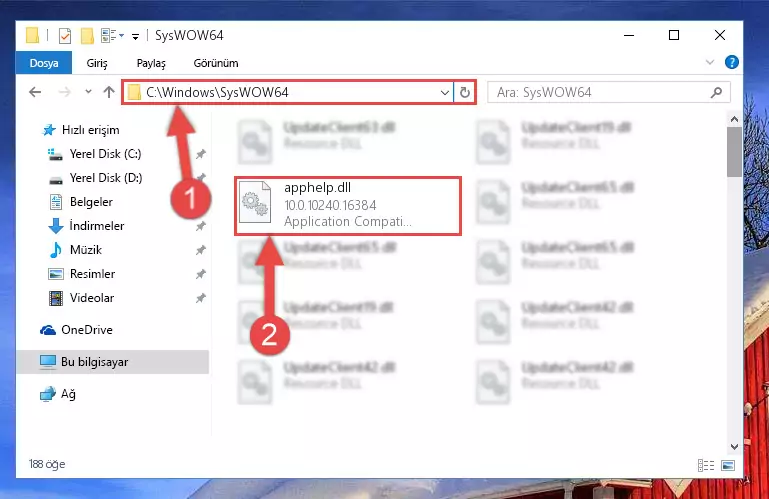This screenshot has width=769, height=499.
Task: Switch to the Paylaş ribbon tab
Action: [x=151, y=63]
